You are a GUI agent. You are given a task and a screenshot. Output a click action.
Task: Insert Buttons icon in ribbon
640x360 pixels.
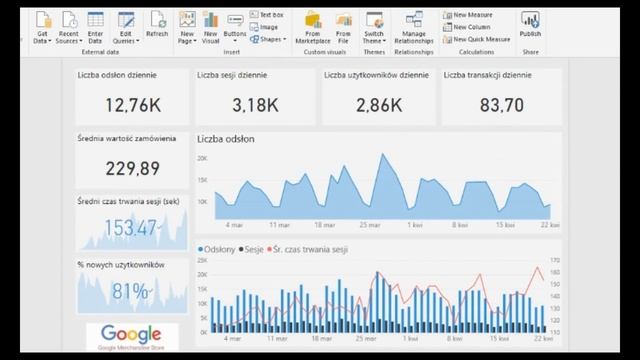[235, 20]
